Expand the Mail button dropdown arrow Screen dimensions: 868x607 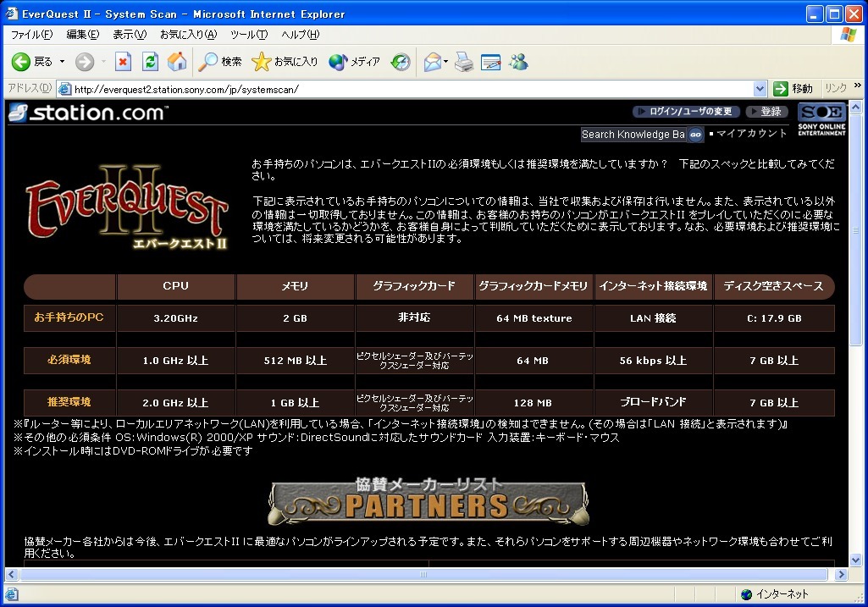[x=445, y=62]
